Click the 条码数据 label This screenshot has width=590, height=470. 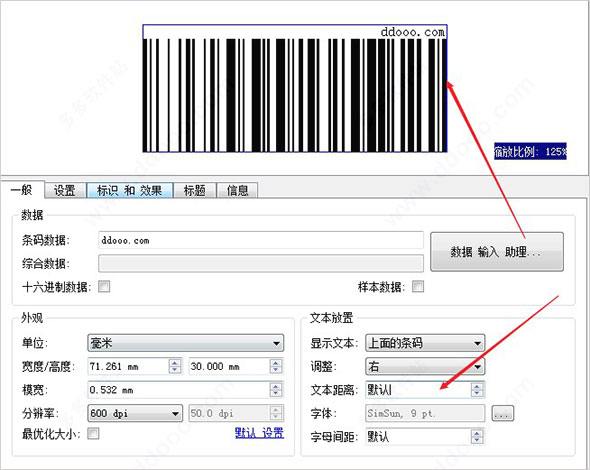click(x=46, y=240)
